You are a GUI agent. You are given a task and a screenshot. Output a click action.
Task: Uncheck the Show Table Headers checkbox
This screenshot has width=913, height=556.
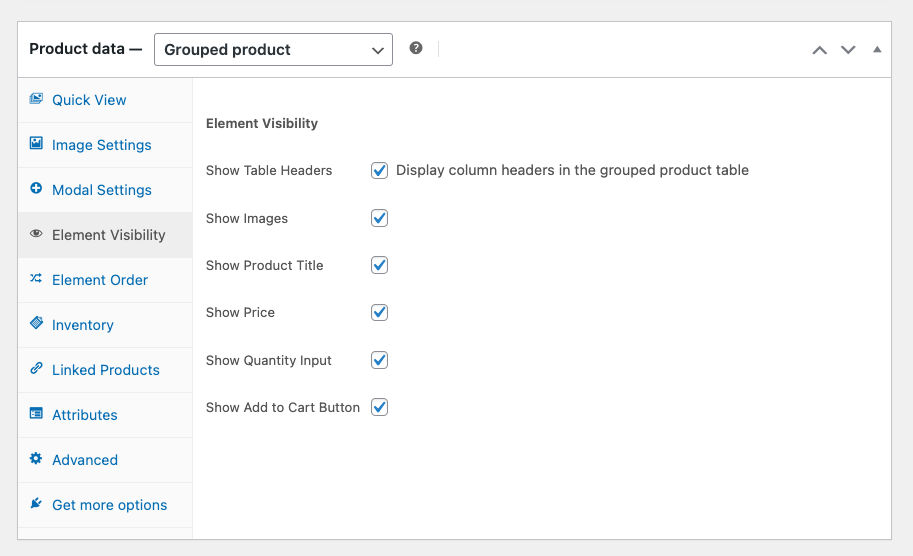tap(379, 170)
